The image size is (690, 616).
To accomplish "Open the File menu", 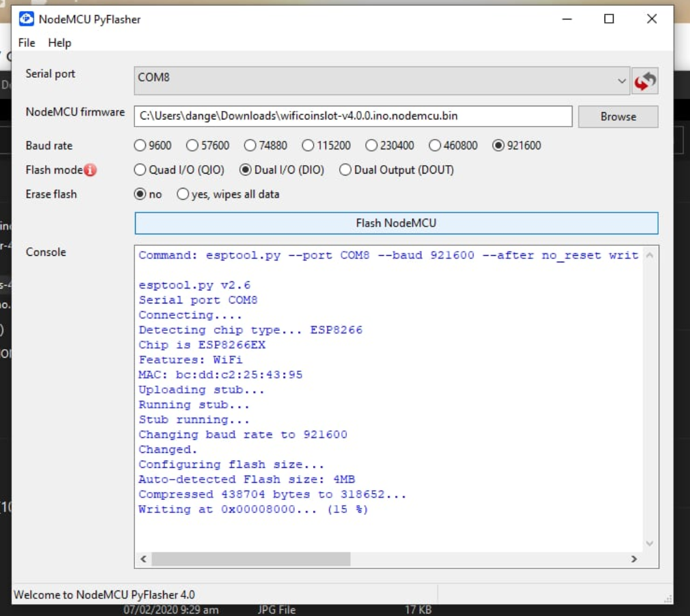I will pos(27,43).
